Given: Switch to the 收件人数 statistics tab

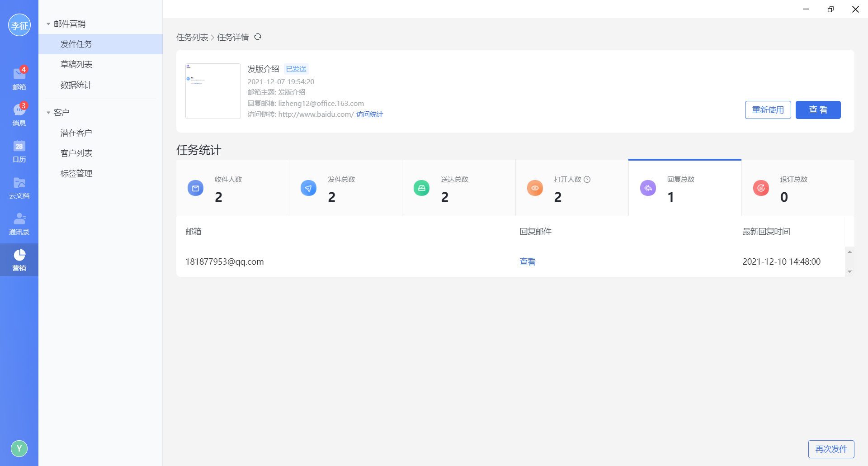Looking at the screenshot, I should tap(232, 188).
